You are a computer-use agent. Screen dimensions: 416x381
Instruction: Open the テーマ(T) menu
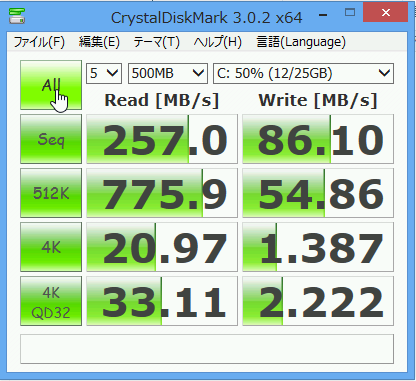coord(156,42)
